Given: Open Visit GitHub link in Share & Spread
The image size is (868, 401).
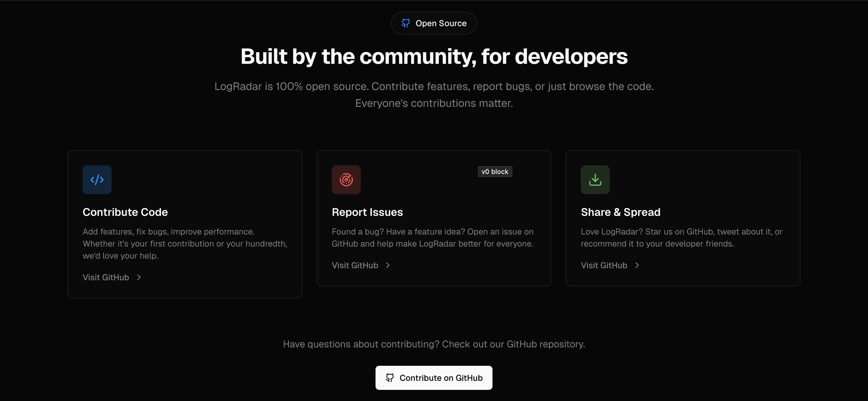Looking at the screenshot, I should coord(604,265).
